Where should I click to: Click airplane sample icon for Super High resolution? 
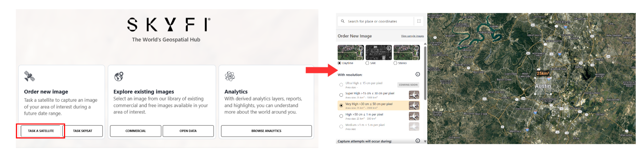[x=414, y=95]
